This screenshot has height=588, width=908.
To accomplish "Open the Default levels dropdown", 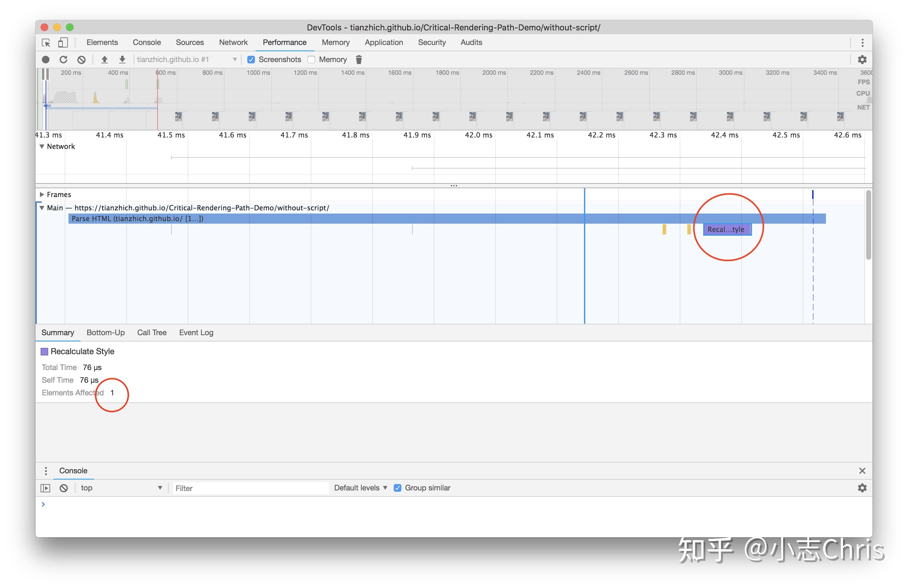I will [360, 488].
